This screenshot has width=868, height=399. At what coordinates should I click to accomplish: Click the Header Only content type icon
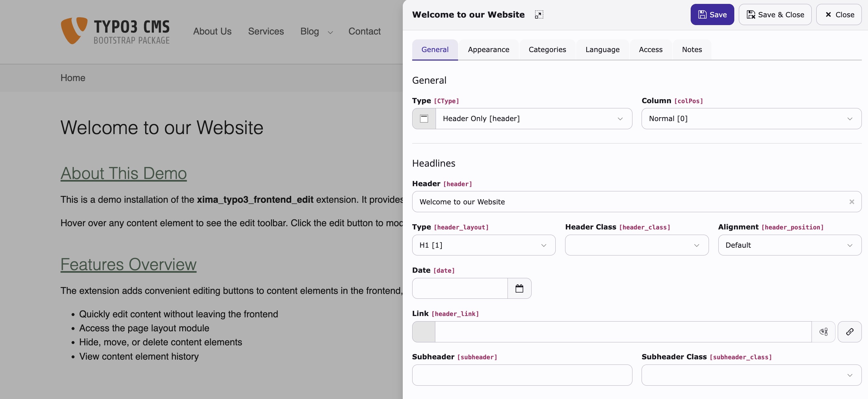coord(424,118)
